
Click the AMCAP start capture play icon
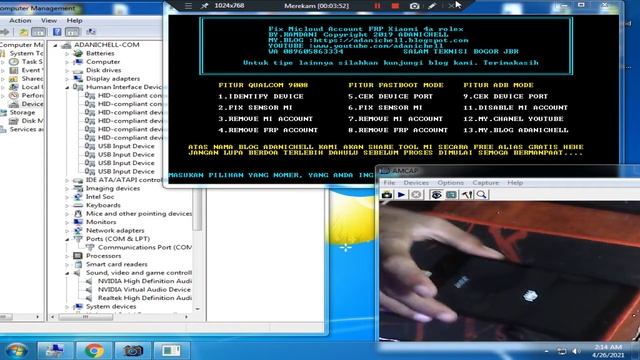point(401,195)
